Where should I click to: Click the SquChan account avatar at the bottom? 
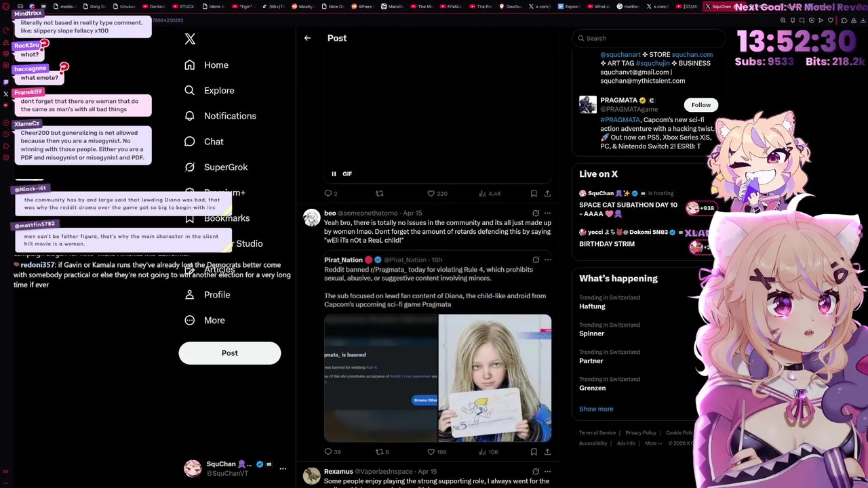[193, 468]
